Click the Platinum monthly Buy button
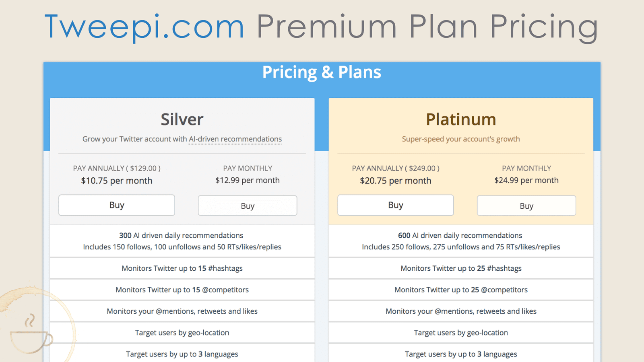This screenshot has width=644, height=362. click(526, 205)
